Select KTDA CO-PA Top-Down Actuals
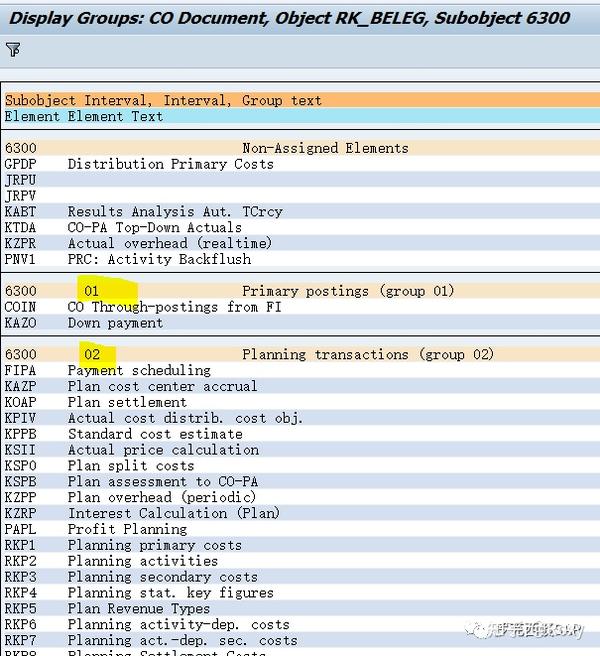The image size is (600, 656). tap(301, 228)
